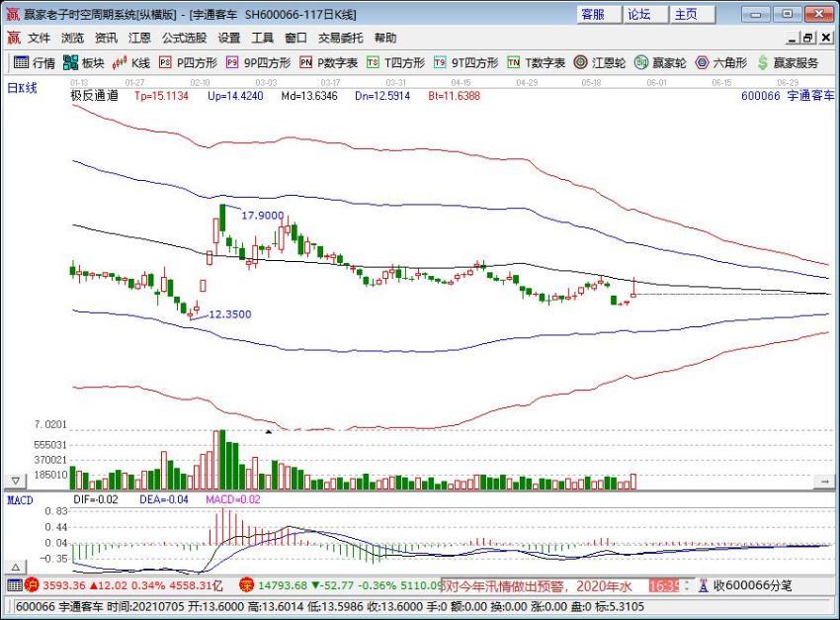Open the 江恩 menu
This screenshot has width=840, height=620.
(139, 38)
